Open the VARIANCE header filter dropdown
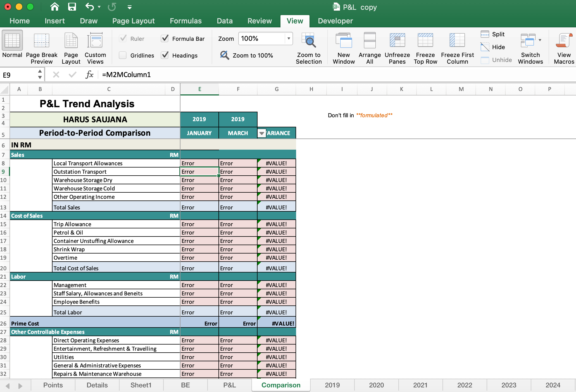Screen dimensions: 576x392 click(262, 133)
